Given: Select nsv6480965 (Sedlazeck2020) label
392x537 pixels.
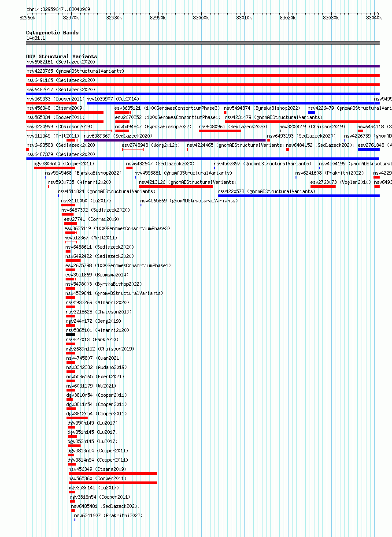Looking at the screenshot, I should pos(233,127).
